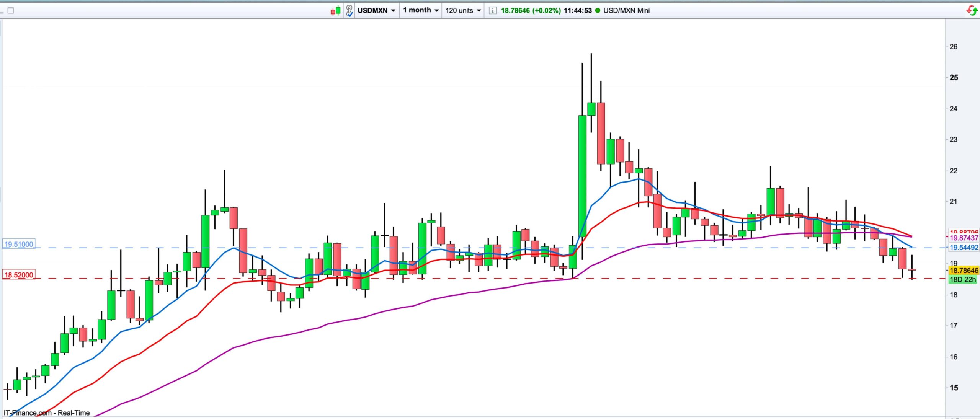Open the 1 month timeframe dropdown
Image resolution: width=980 pixels, height=419 pixels.
point(420,10)
